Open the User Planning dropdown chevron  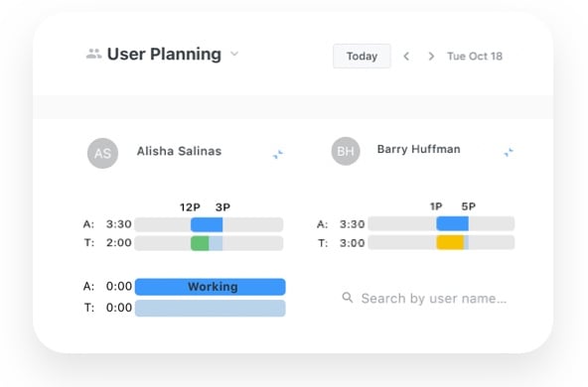234,54
